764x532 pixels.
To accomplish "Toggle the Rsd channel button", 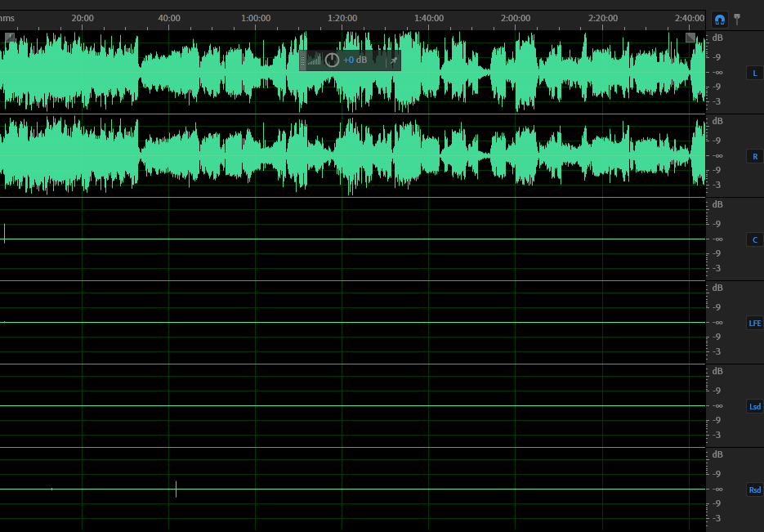I will click(x=755, y=490).
